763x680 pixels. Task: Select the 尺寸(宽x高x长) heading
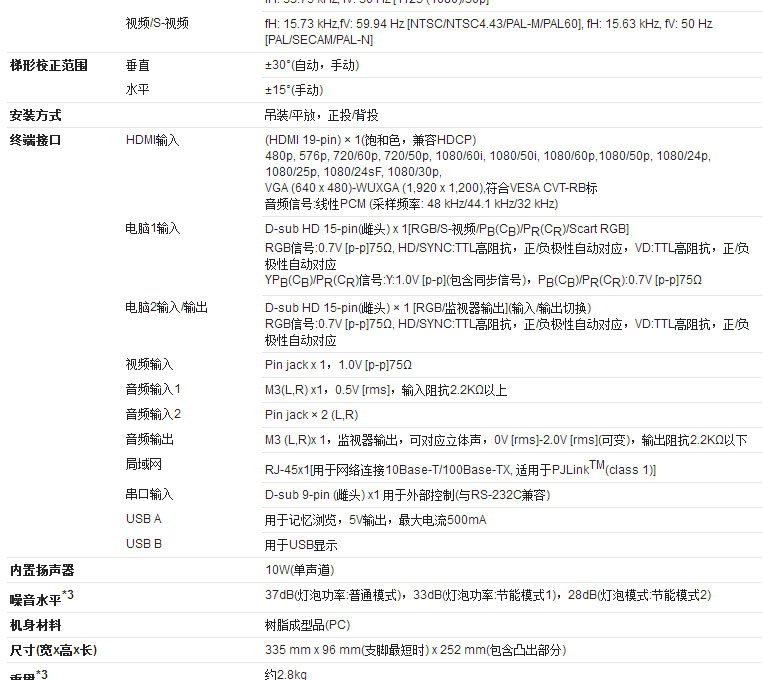point(54,650)
